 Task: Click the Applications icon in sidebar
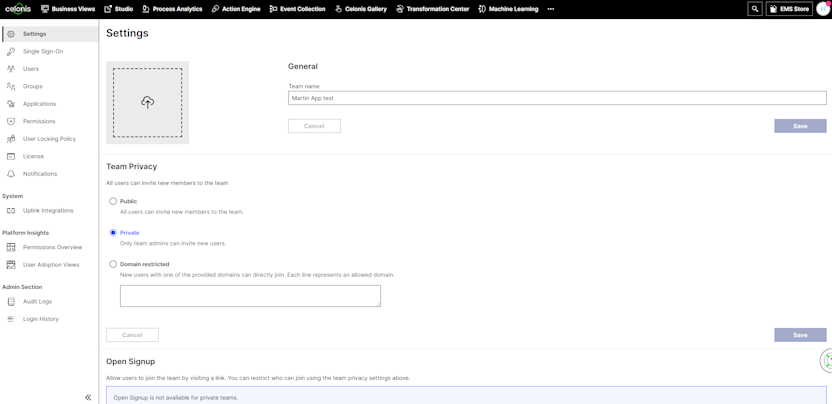[11, 104]
